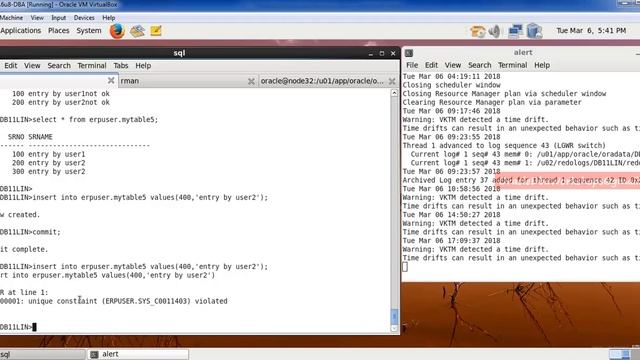Viewport: 640px width, 360px height.
Task: Open View menu in sql terminal
Action: pos(32,66)
